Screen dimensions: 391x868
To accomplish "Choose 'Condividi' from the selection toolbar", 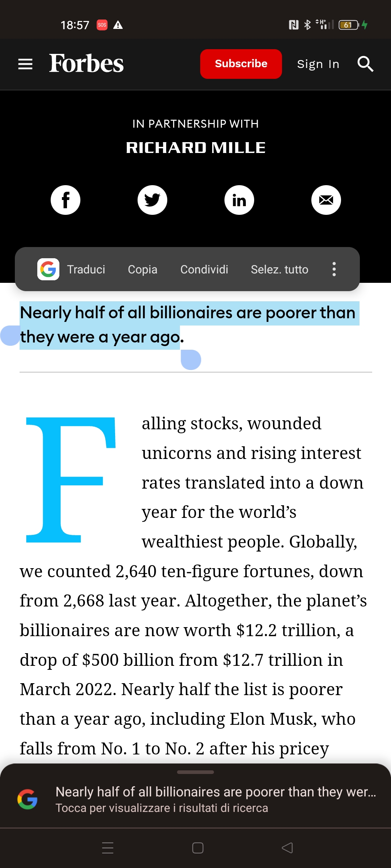I will click(x=204, y=269).
